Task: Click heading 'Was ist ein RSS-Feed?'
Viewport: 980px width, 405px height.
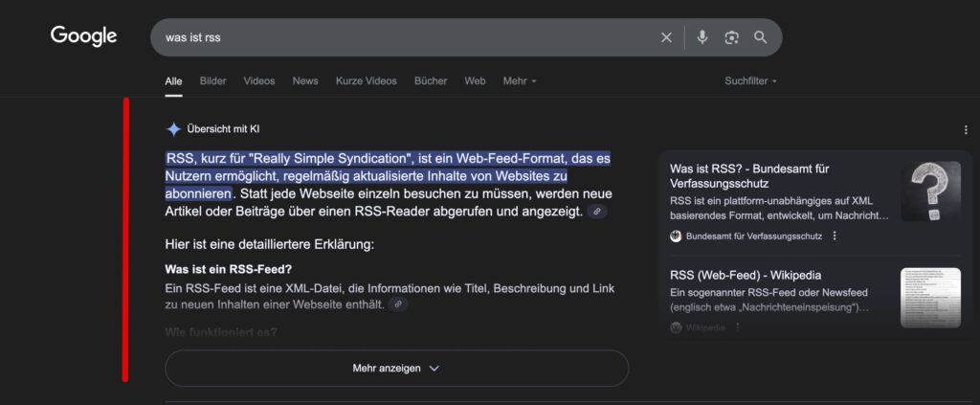Action: click(x=228, y=269)
